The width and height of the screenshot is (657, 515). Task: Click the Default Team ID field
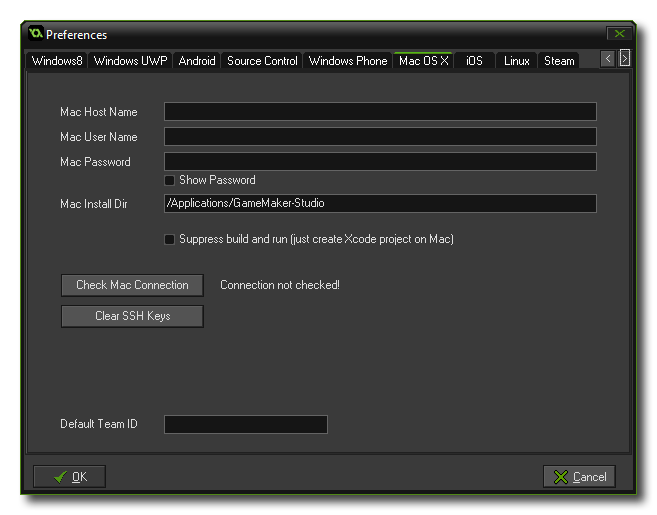coord(245,425)
